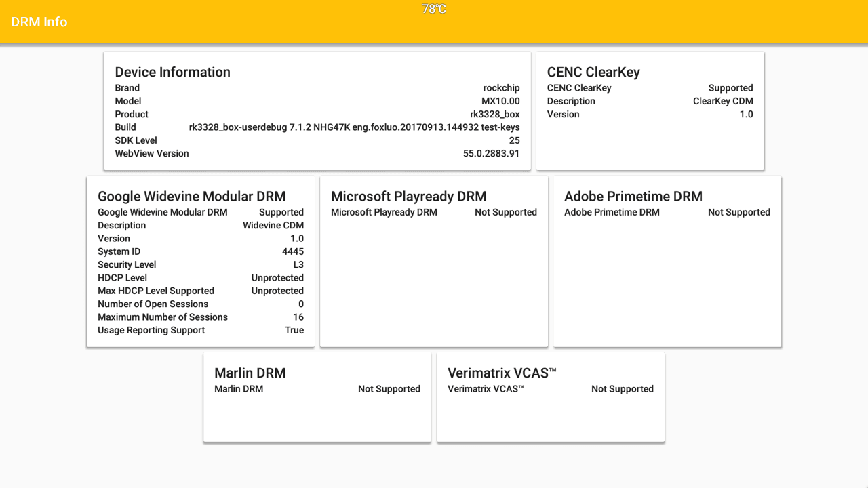Viewport: 868px width, 488px height.
Task: Click the "Maximum Number of Sessions" label
Action: point(163,317)
